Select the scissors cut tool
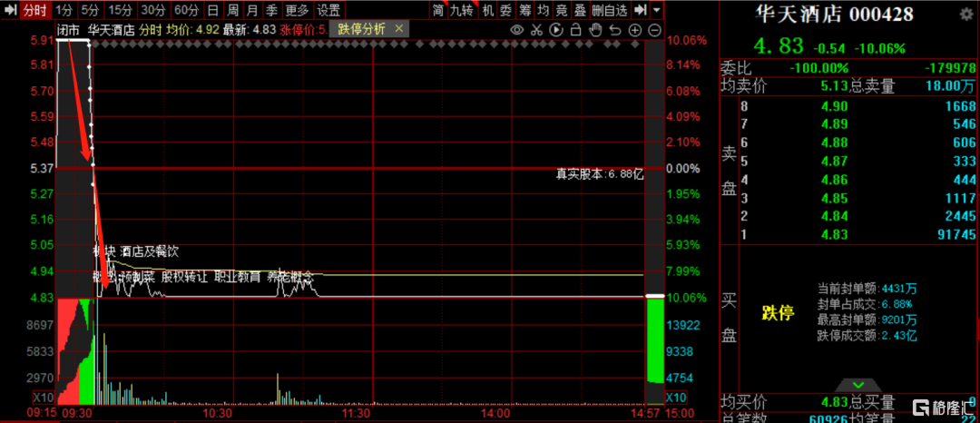980x423 pixels. pyautogui.click(x=536, y=29)
